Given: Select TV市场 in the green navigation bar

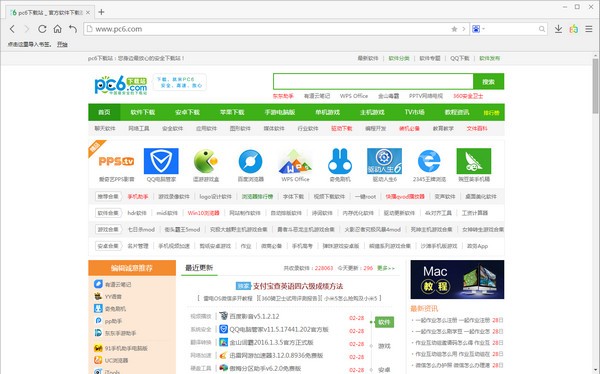Looking at the screenshot, I should pyautogui.click(x=414, y=112).
